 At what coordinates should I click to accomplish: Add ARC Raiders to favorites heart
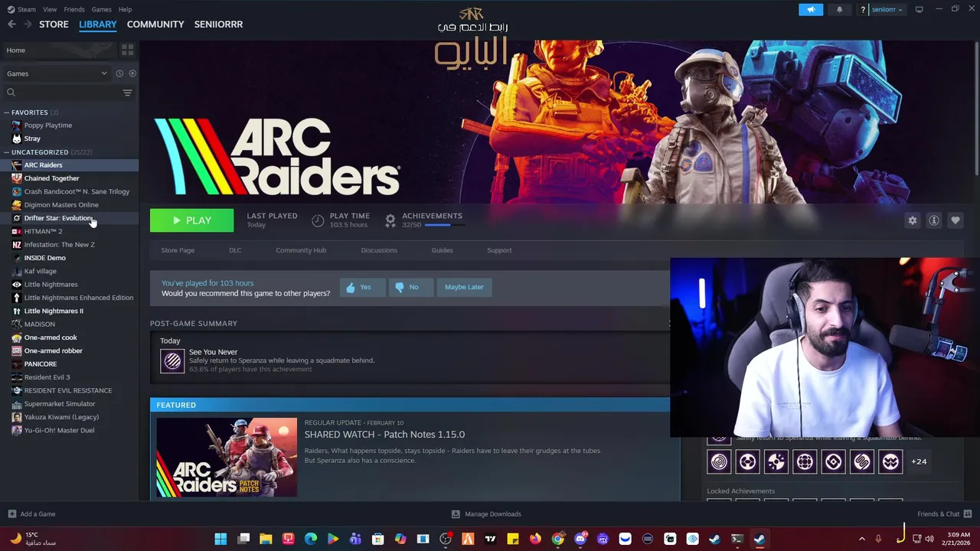pyautogui.click(x=955, y=220)
